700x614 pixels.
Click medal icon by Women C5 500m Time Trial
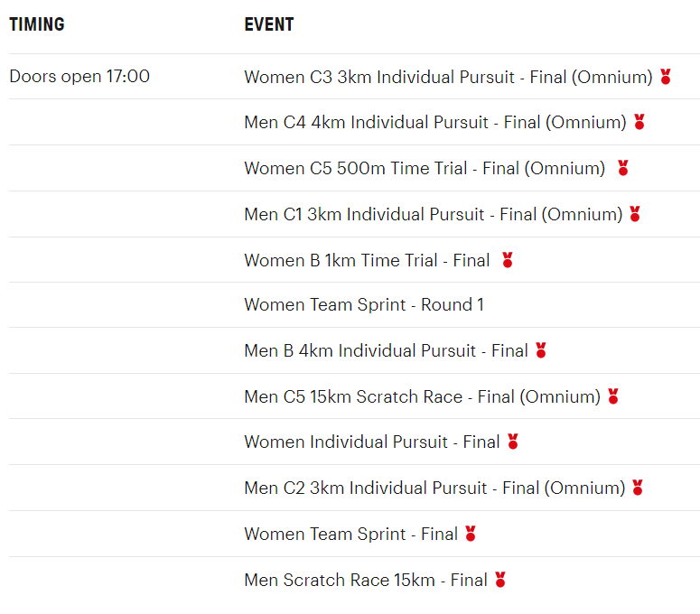point(622,168)
